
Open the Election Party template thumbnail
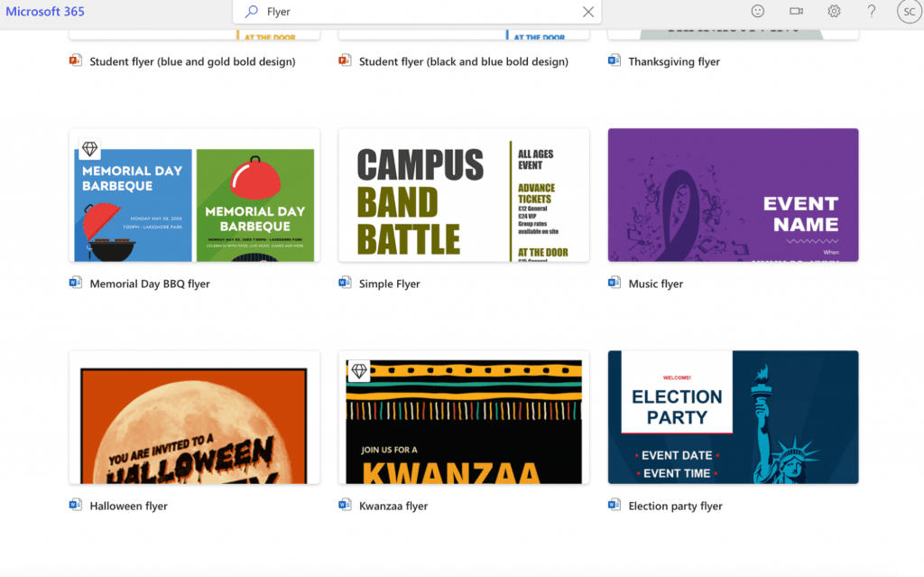coord(733,418)
